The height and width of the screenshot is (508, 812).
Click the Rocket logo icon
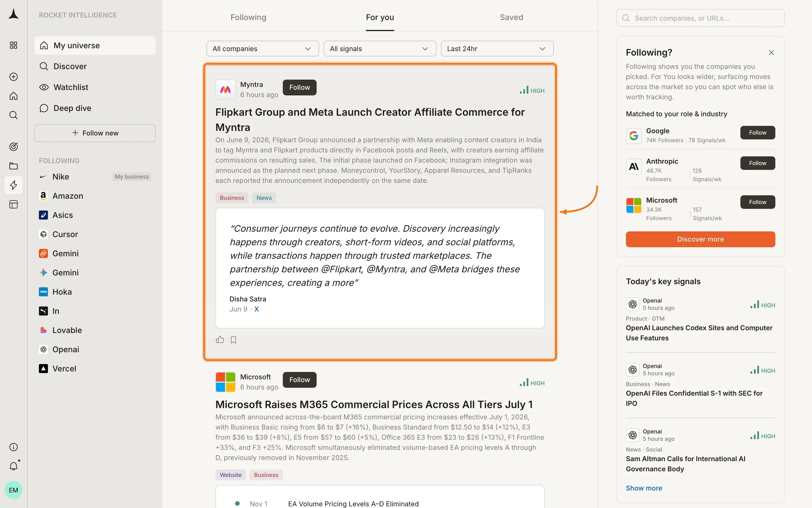pos(14,14)
